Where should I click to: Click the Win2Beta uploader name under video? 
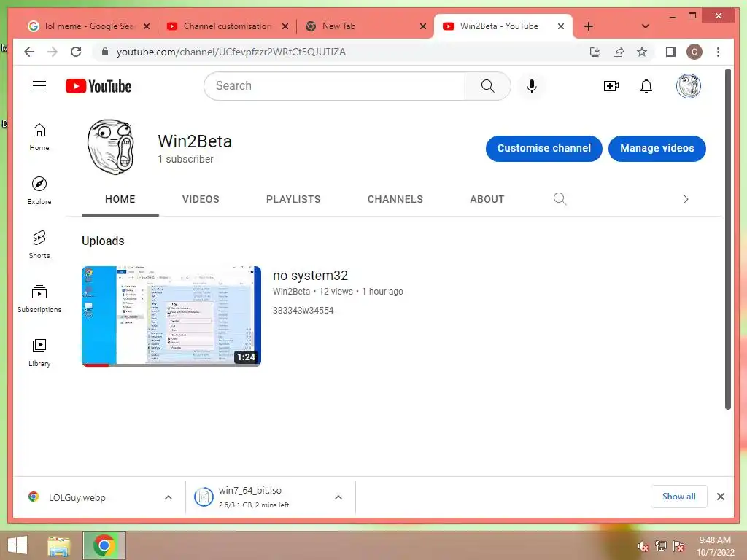point(292,292)
